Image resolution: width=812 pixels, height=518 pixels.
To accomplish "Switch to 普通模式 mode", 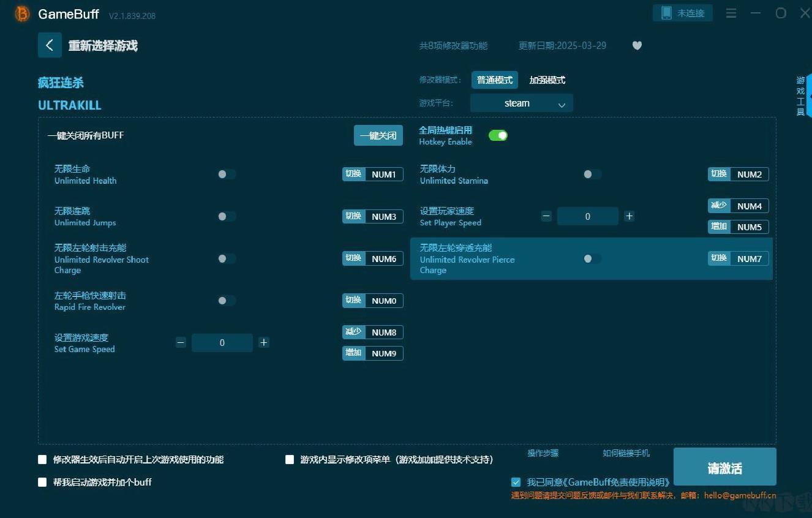I will [495, 80].
